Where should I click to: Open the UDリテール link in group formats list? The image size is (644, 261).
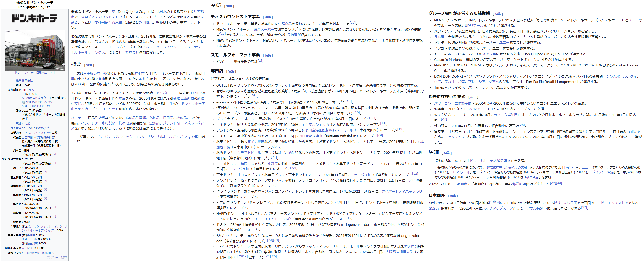click(474, 26)
